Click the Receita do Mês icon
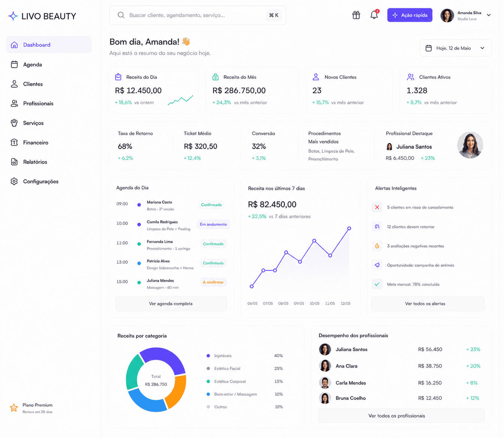This screenshot has height=438, width=504. (215, 77)
